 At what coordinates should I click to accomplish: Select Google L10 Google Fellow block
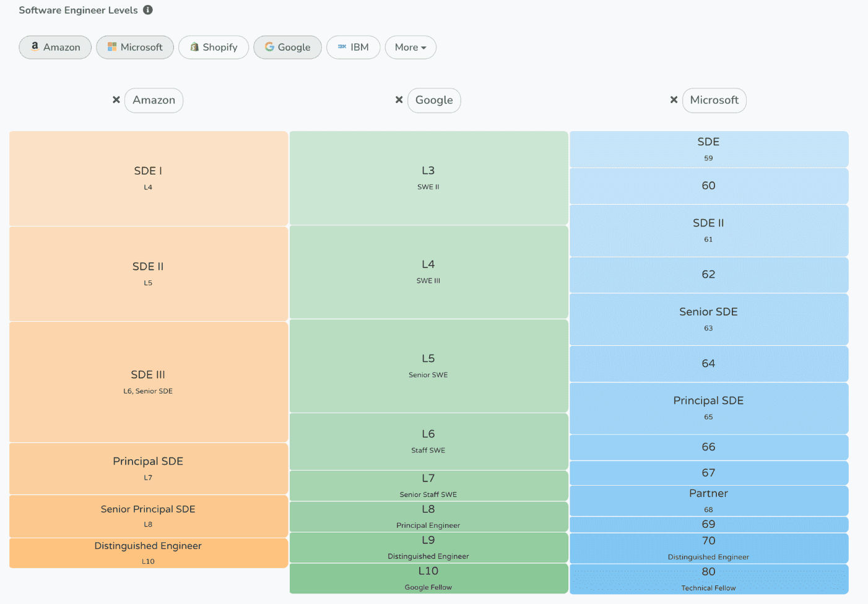click(x=428, y=579)
